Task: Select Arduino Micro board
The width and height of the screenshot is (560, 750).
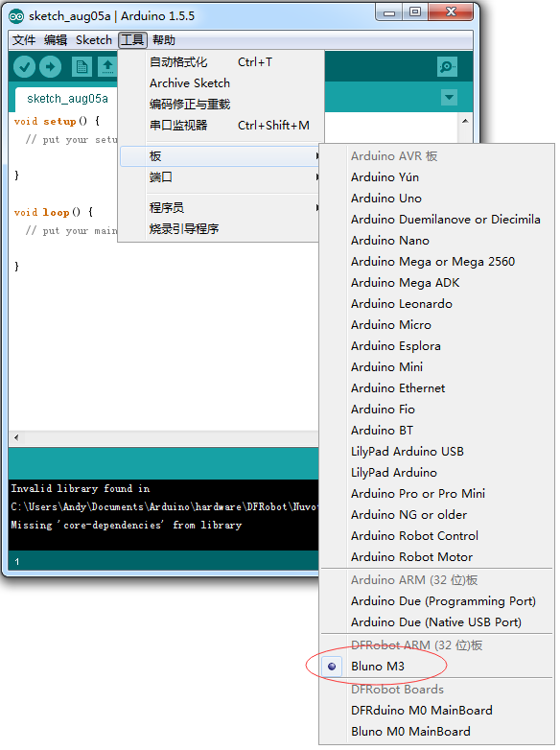Action: point(437,325)
